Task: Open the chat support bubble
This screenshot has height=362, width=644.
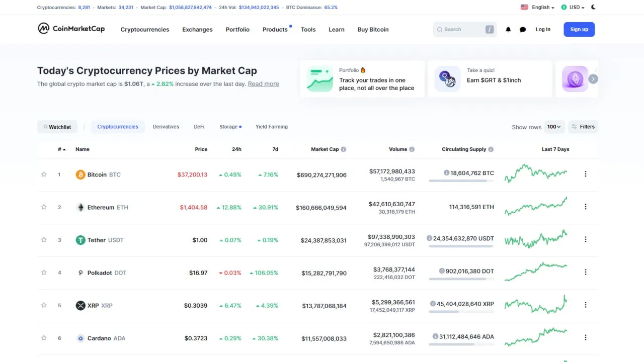Action: (522, 29)
